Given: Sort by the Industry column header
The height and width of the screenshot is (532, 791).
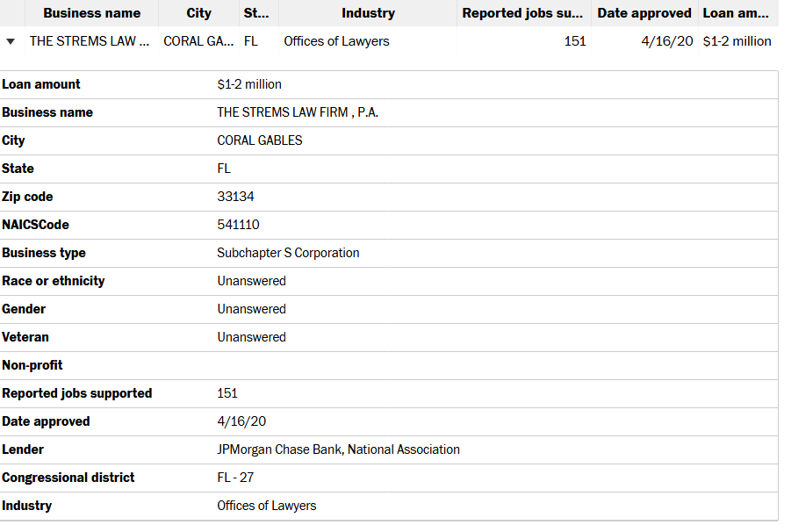Looking at the screenshot, I should tap(368, 13).
